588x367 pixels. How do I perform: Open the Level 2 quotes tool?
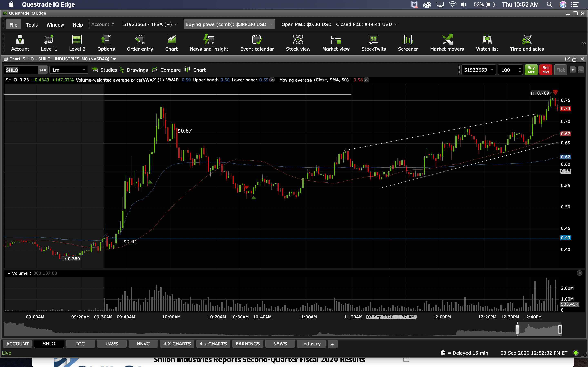tap(77, 43)
